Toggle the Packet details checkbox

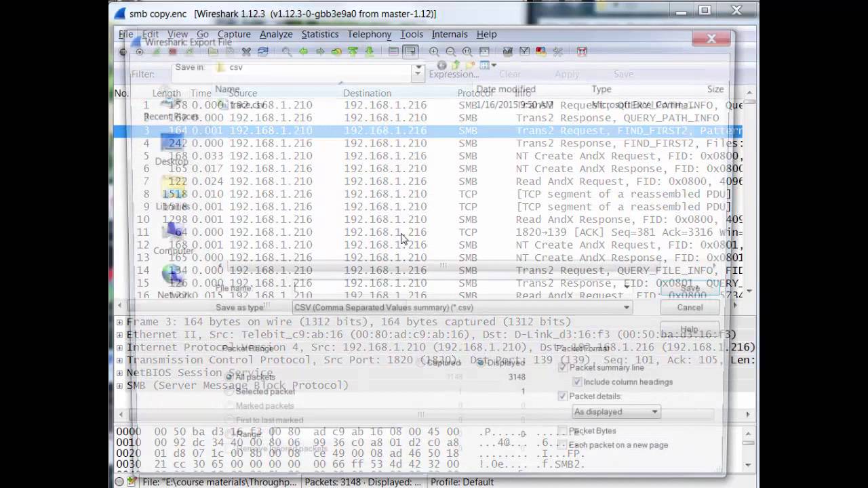pos(562,396)
